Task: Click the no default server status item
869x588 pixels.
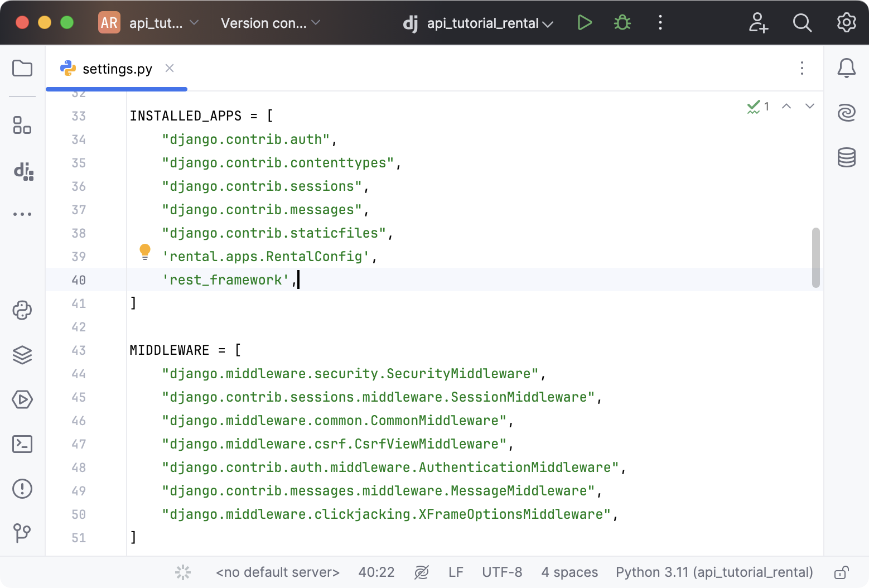Action: click(x=277, y=572)
